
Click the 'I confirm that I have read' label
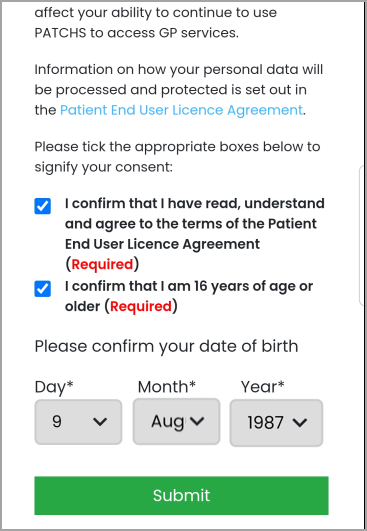click(195, 234)
